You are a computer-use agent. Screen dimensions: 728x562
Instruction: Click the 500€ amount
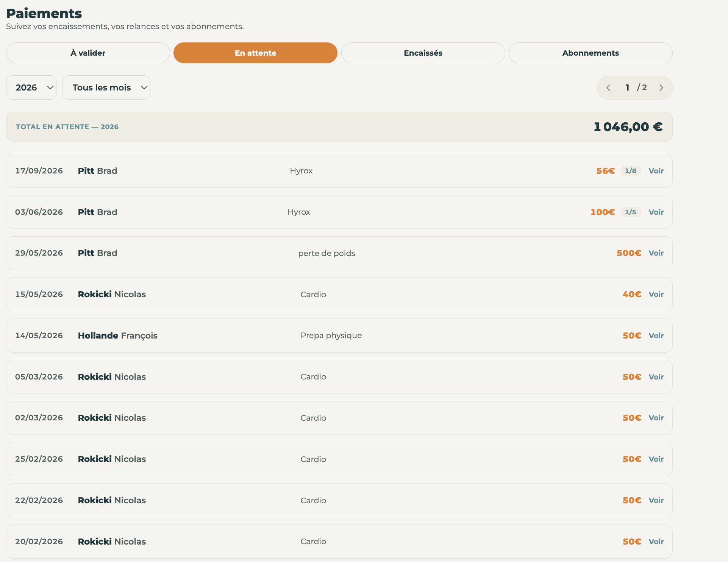tap(629, 253)
